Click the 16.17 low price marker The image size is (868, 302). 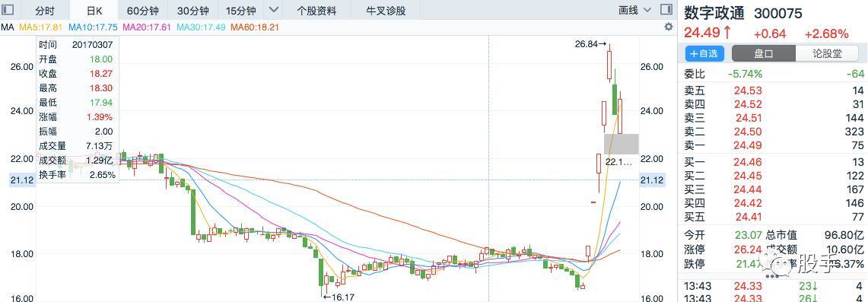click(339, 297)
